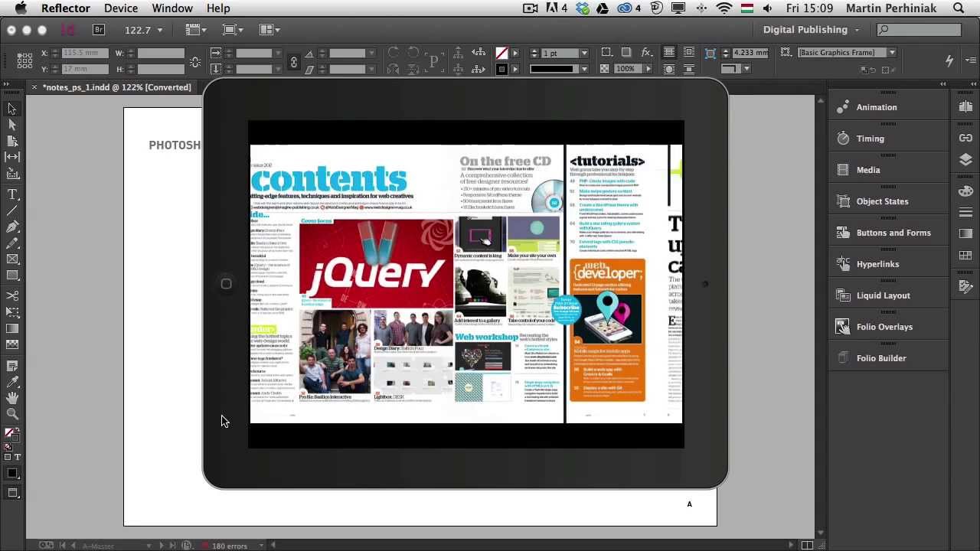Select the Type tool

click(x=12, y=194)
